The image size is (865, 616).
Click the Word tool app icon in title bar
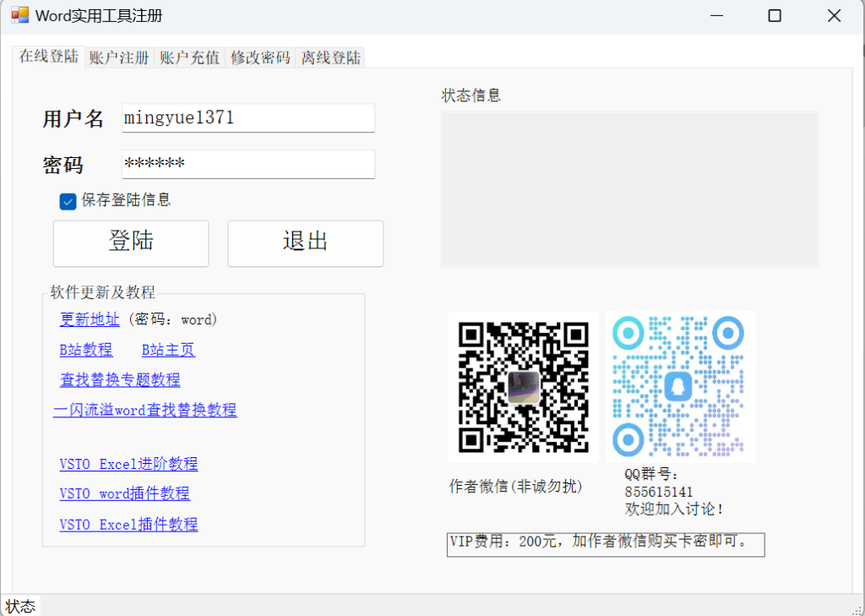click(20, 15)
